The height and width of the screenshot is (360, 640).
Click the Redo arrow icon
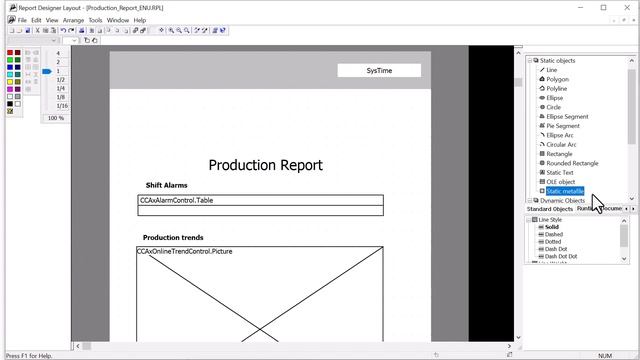71,31
